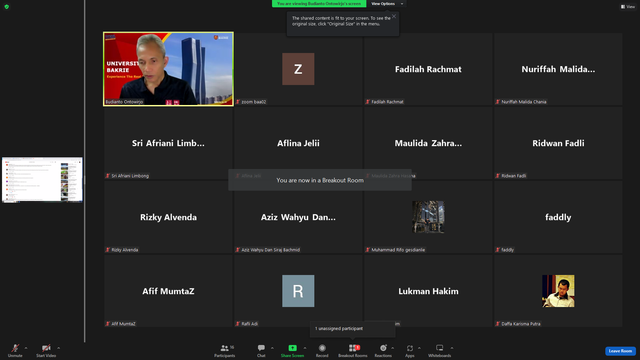
Task: Select the Nuriffah Malida tile
Action: click(558, 69)
